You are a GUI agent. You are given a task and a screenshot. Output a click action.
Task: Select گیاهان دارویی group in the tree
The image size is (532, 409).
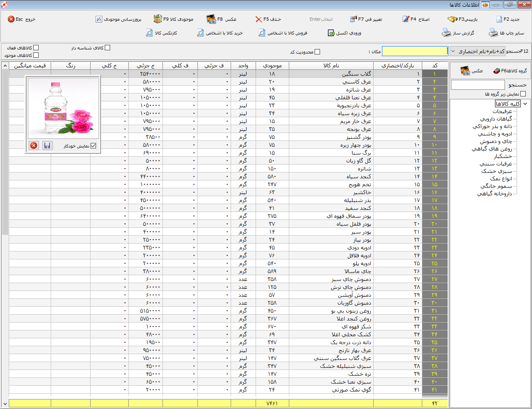coord(496,119)
